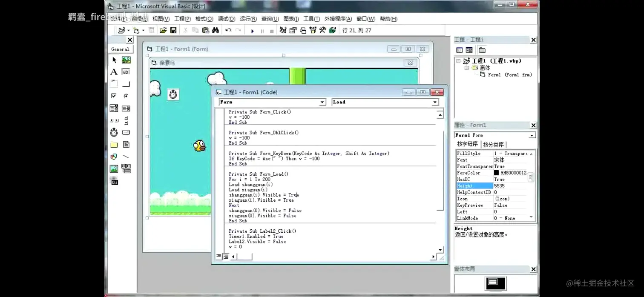Screen dimensions: 644x297
Task: Select the FileListBox control tool
Action: (126, 145)
